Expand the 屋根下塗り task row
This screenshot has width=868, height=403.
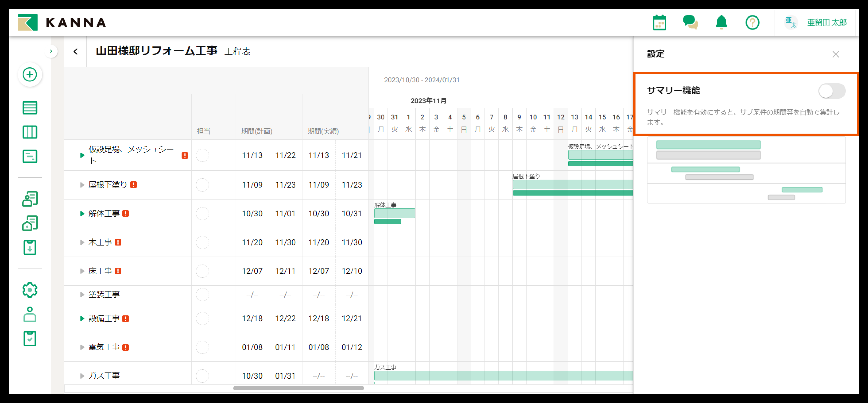(82, 185)
